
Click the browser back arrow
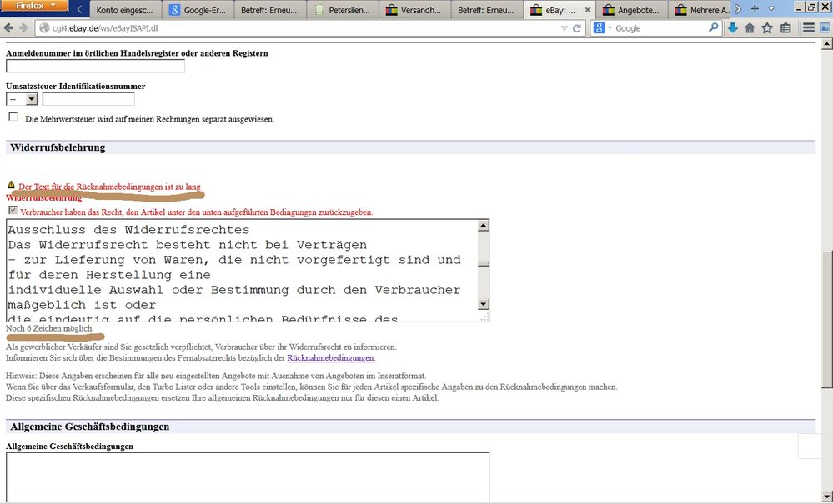20,28
